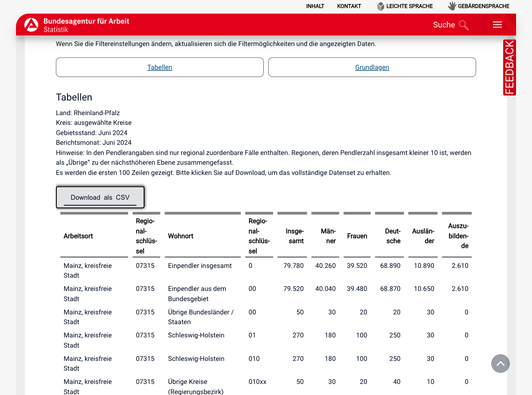Open the red Feedback side tab

[510, 67]
